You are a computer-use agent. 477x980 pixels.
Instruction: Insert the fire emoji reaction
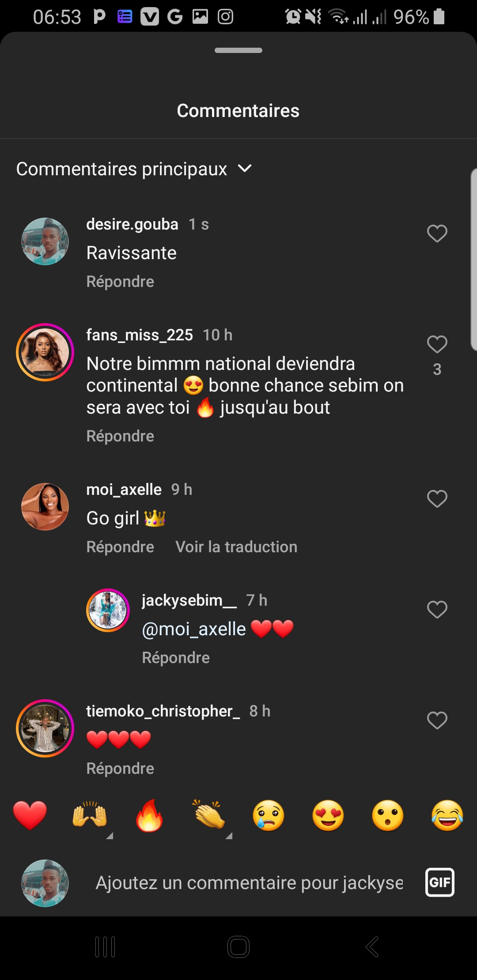pyautogui.click(x=149, y=815)
